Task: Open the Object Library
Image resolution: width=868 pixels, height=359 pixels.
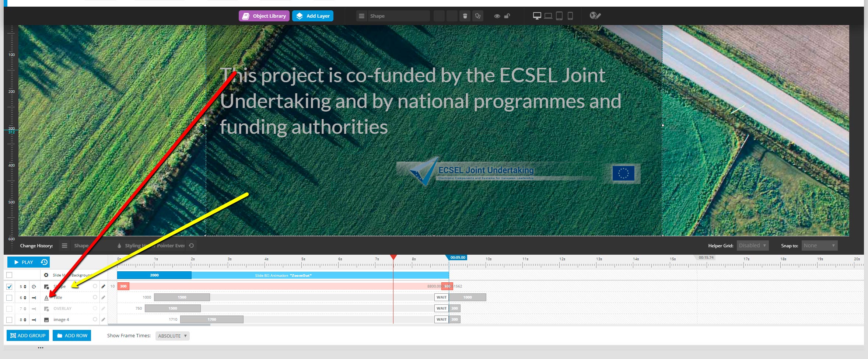Action: click(264, 16)
